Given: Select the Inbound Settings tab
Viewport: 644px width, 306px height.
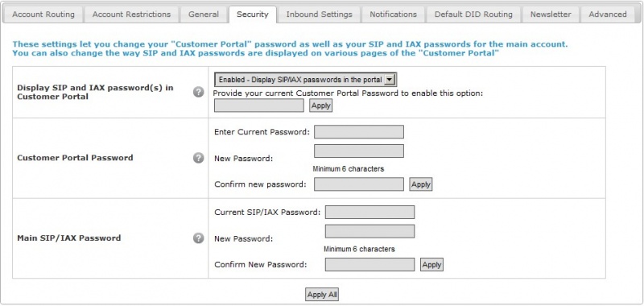Looking at the screenshot, I should 319,14.
